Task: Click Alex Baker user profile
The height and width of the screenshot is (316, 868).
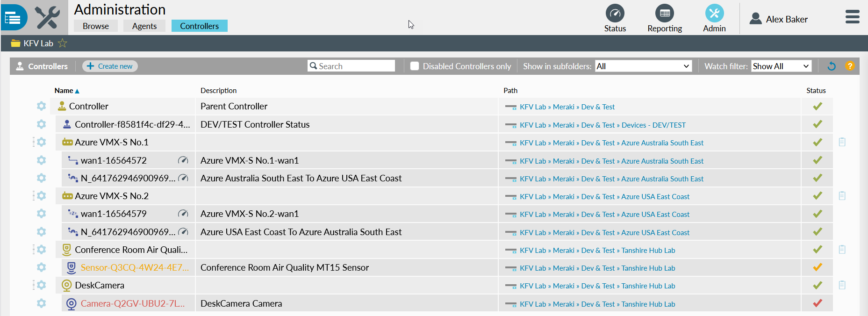Action: click(778, 19)
